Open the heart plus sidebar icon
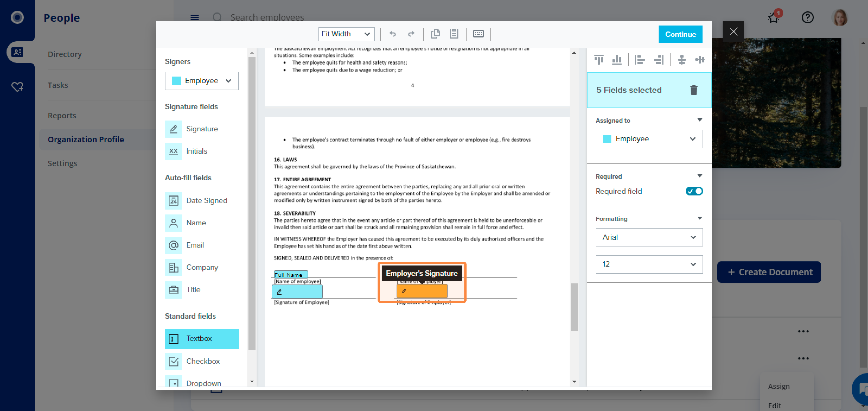The width and height of the screenshot is (868, 411). (17, 87)
